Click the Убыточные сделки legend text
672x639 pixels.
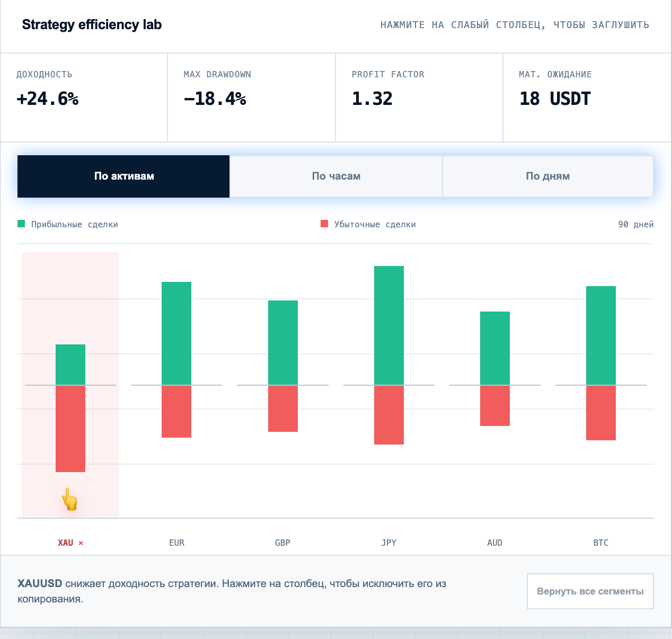click(375, 225)
